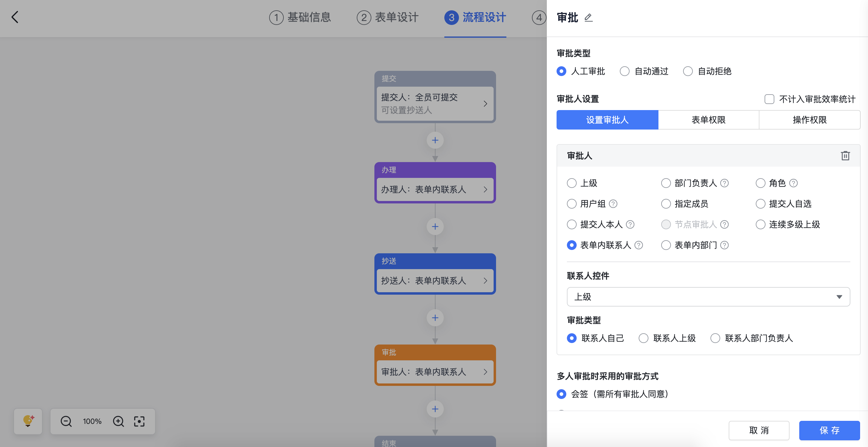
Task: Open help icon next to 提交人本人
Action: pos(630,224)
